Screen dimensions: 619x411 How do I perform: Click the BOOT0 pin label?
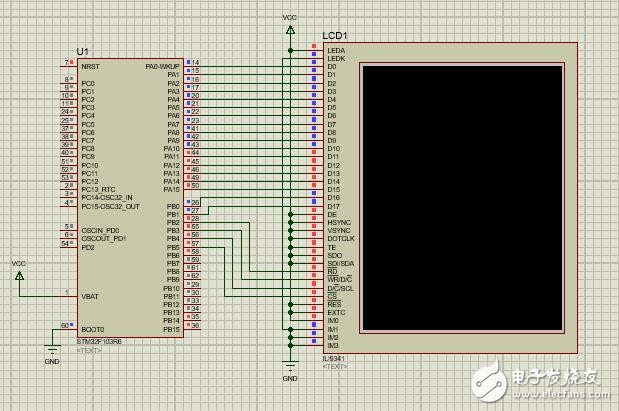point(93,329)
